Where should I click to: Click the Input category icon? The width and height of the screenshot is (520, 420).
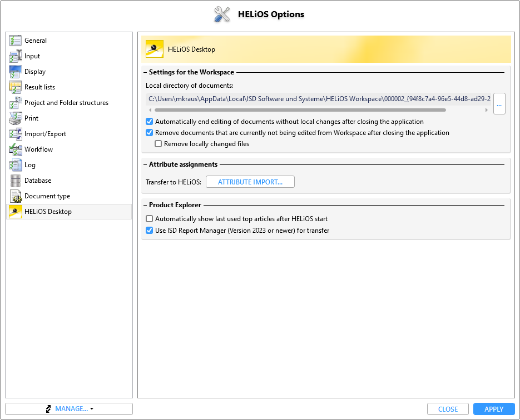click(x=15, y=56)
